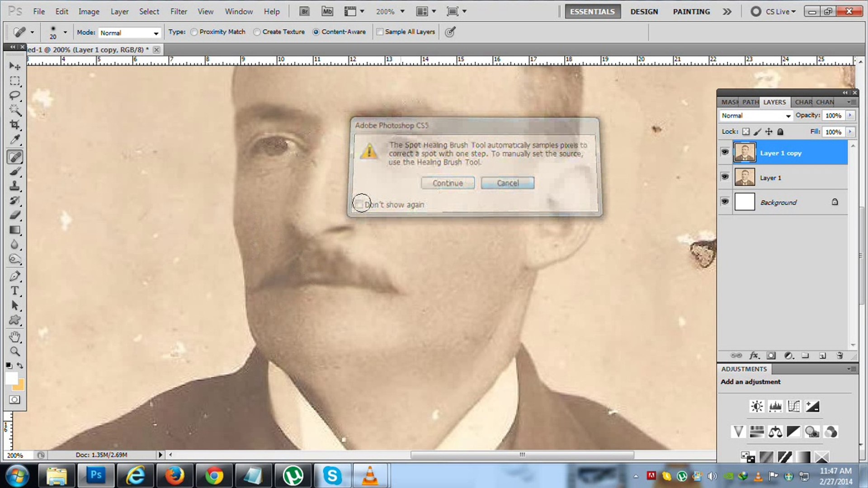This screenshot has width=868, height=488.
Task: Open Brightness/Contrast adjustment icon
Action: pyautogui.click(x=756, y=406)
